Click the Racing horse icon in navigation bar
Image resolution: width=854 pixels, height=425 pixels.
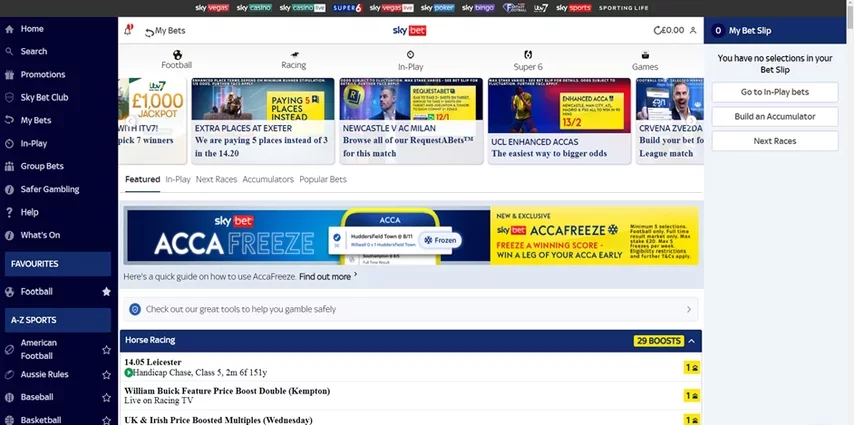[x=294, y=55]
